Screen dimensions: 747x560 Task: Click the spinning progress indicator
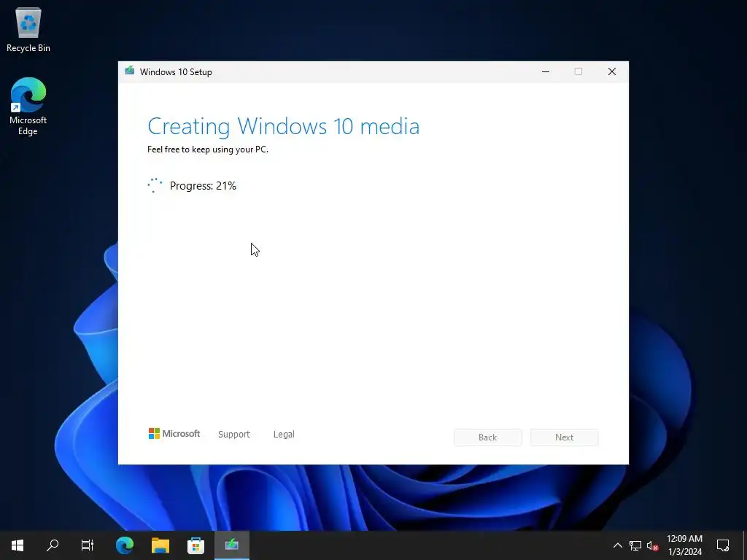click(155, 185)
